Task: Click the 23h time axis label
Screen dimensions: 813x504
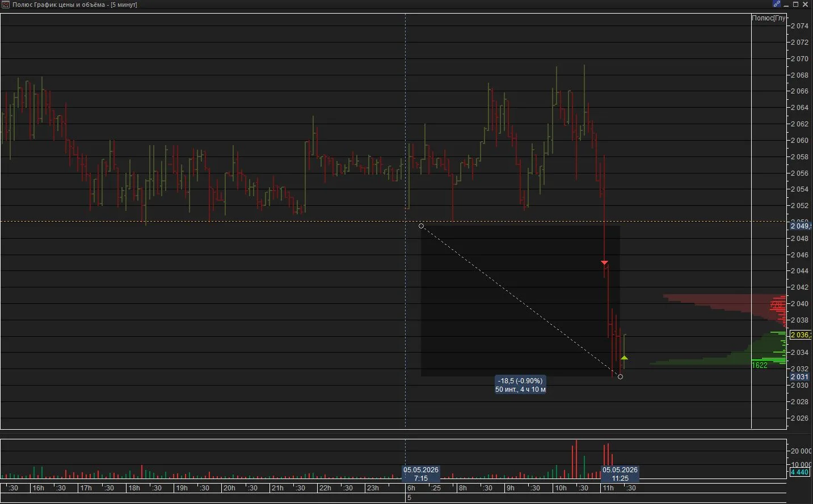Action: tap(372, 488)
